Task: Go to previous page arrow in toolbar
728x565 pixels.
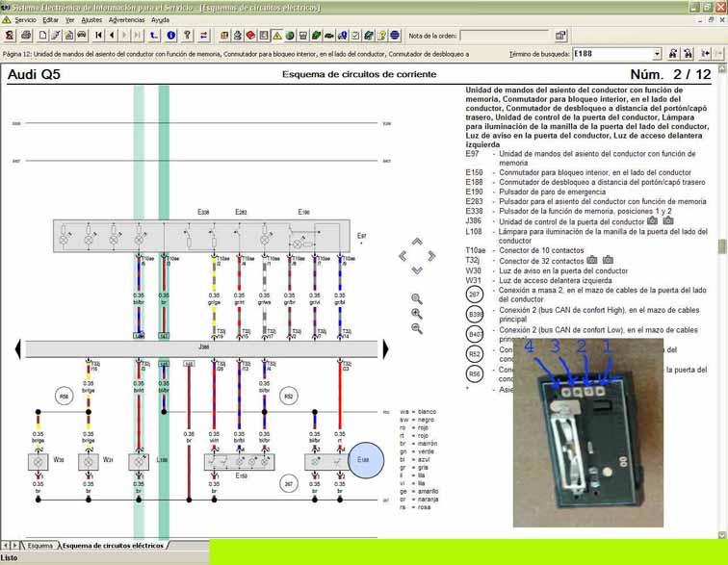Action: click(x=112, y=36)
